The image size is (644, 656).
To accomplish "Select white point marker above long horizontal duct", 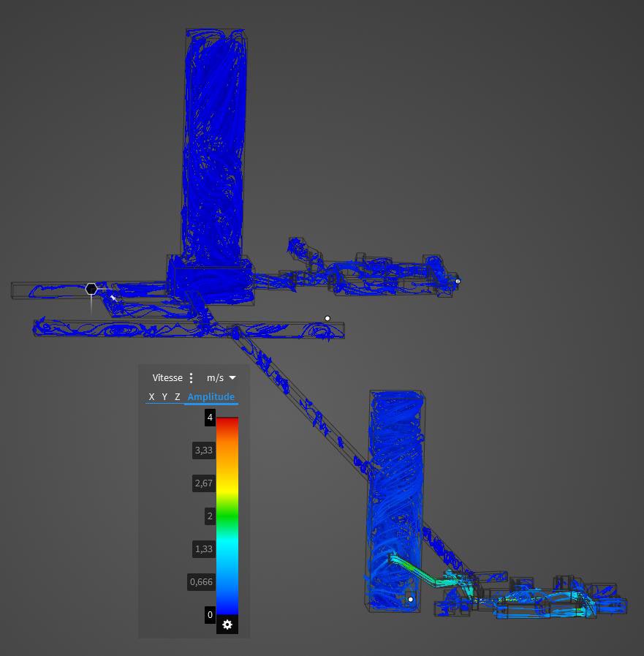I will [x=327, y=318].
